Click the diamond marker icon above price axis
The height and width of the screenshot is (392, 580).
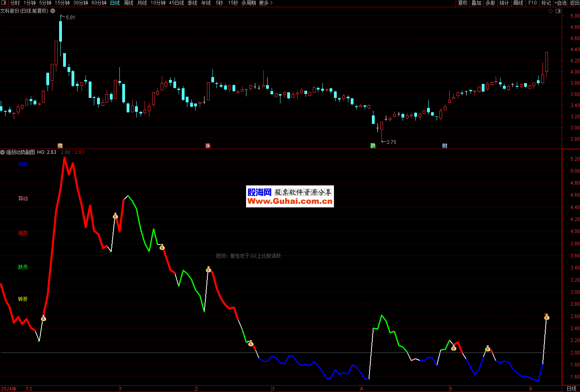click(550, 11)
